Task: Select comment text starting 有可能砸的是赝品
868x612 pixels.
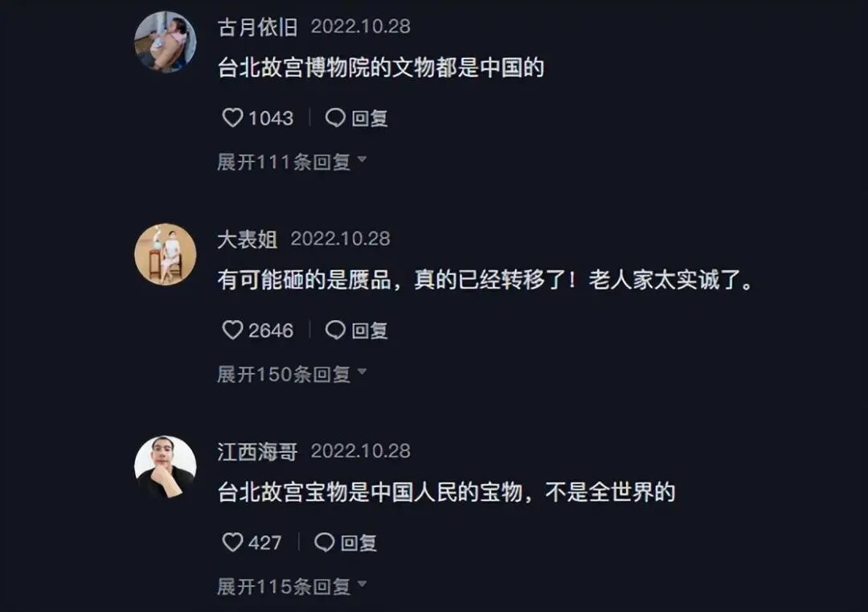Action: 485,280
